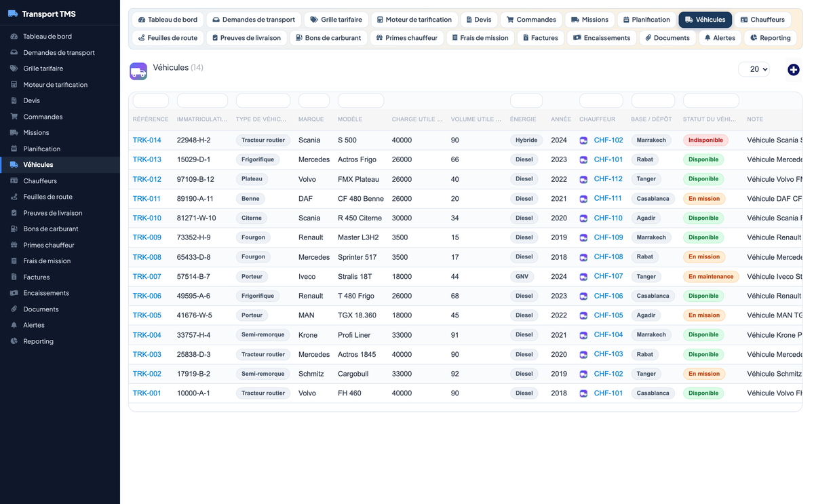Click the sidebar Frais de mission receipt icon
Screen dimensions: 814x504
tap(14, 261)
